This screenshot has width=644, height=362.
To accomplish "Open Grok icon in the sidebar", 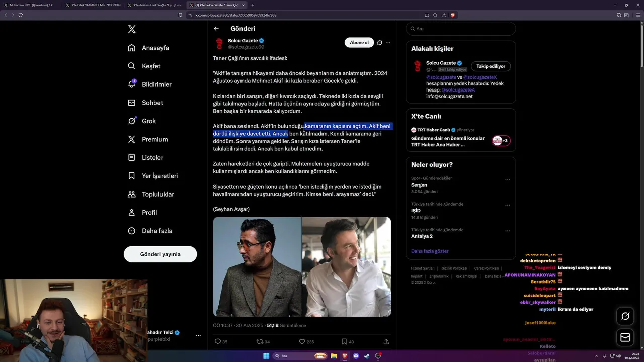I will click(131, 121).
